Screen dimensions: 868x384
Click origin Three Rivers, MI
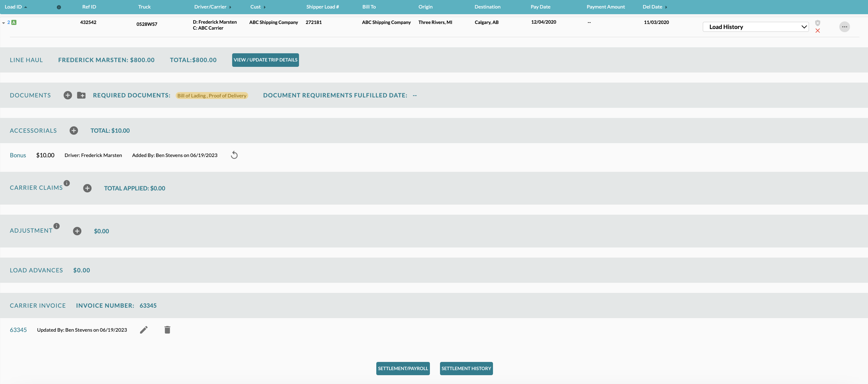coord(435,22)
